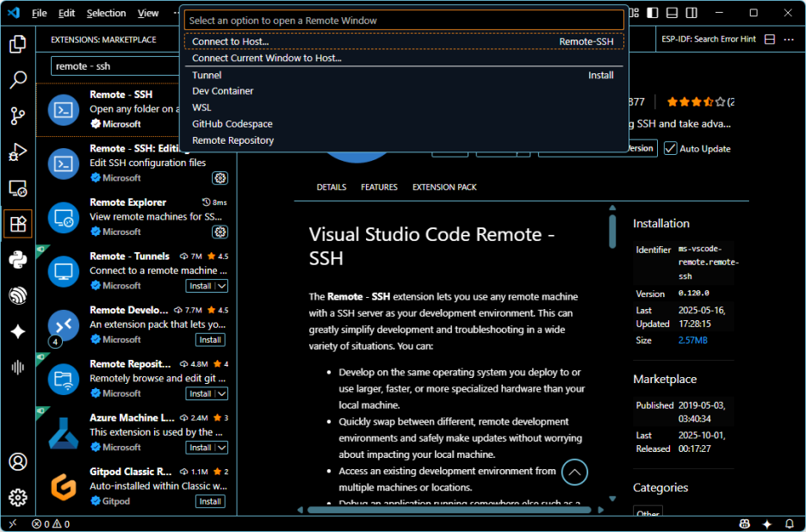Open the sparkle AI activity bar icon
806x532 pixels.
point(18,331)
